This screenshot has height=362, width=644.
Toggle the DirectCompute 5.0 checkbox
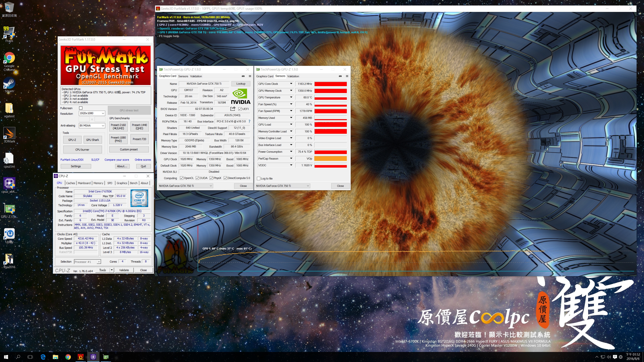(226, 178)
